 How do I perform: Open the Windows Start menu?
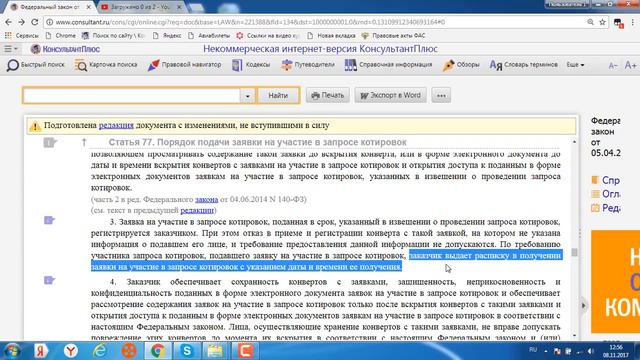12,351
